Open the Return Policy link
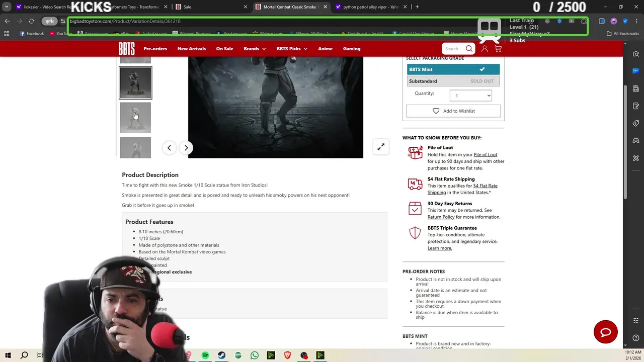 click(441, 217)
